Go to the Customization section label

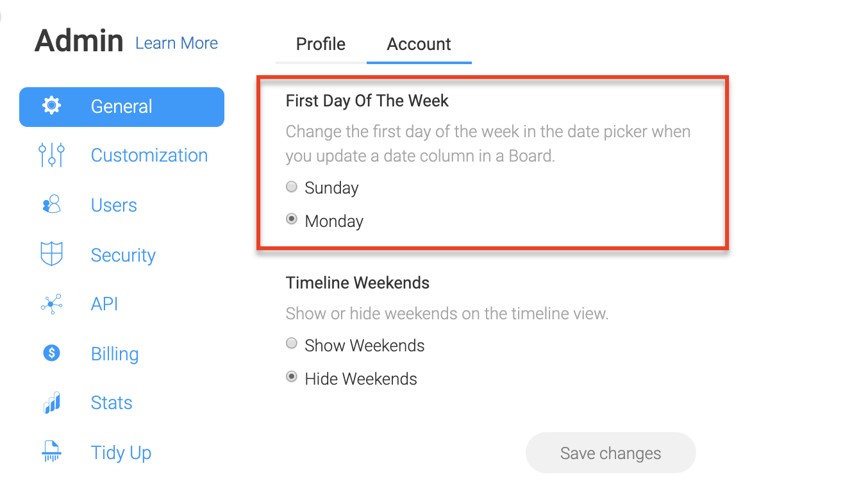tap(149, 155)
